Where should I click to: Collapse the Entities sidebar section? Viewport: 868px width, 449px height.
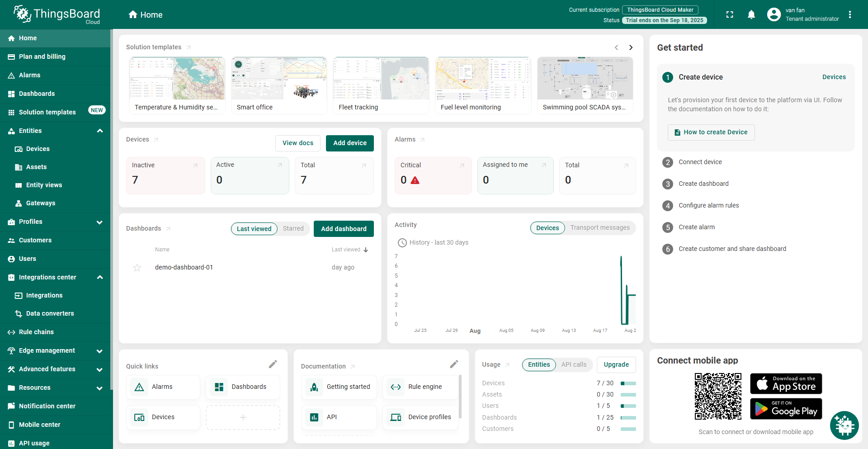pyautogui.click(x=100, y=131)
